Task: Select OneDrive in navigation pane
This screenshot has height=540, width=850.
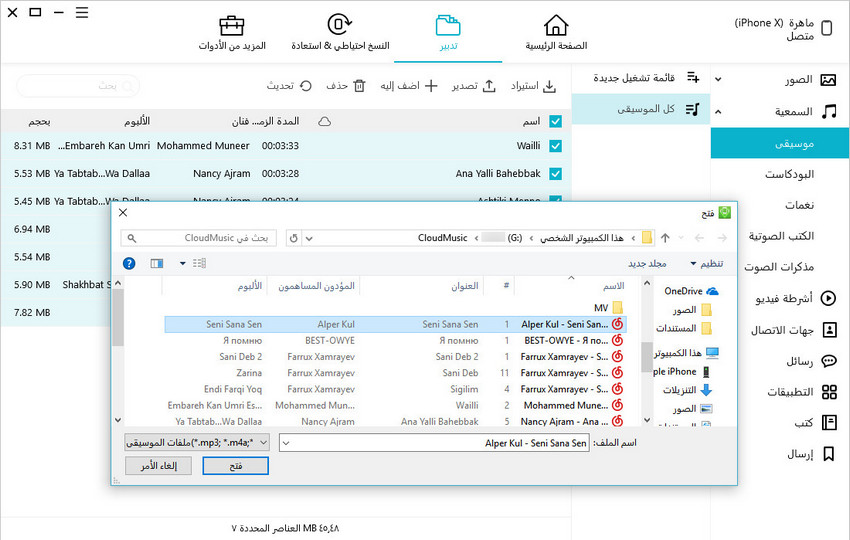Action: (x=691, y=291)
